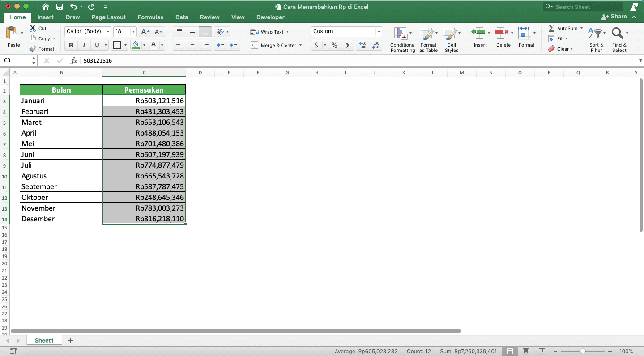
Task: Open Sort & Filter
Action: click(x=596, y=39)
